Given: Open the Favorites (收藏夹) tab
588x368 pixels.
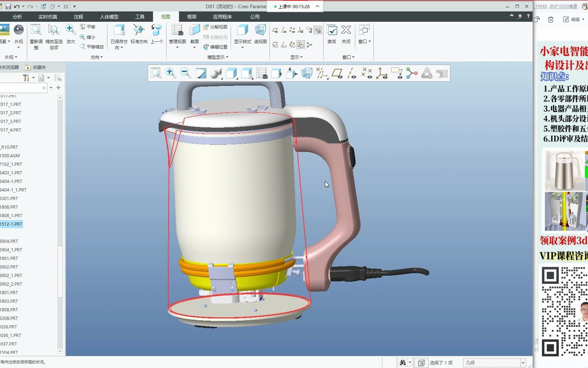Looking at the screenshot, I should coord(36,67).
